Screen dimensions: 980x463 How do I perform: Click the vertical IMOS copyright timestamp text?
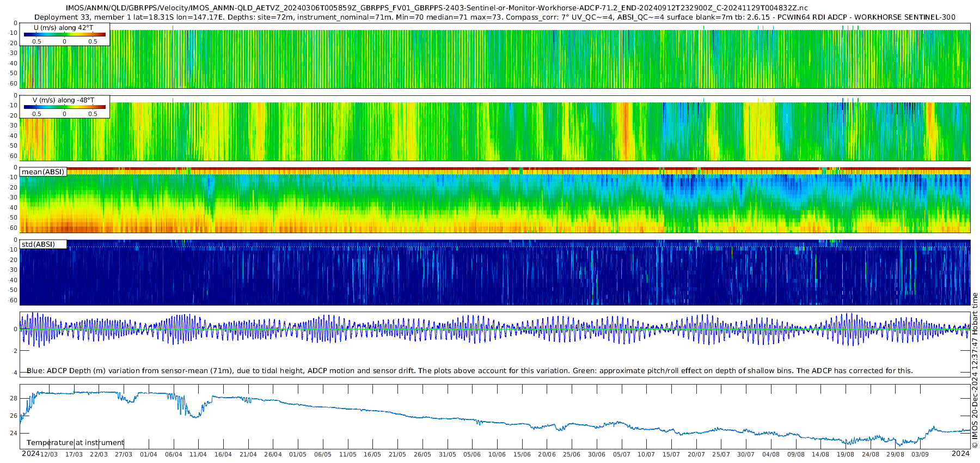[x=975, y=370]
